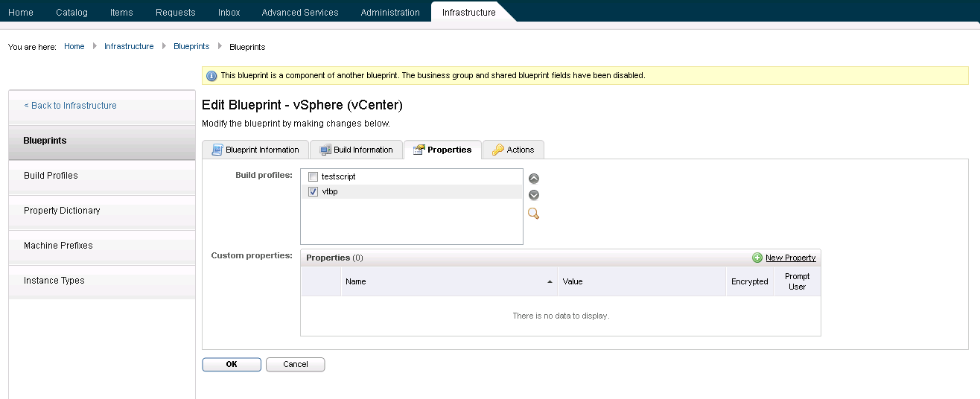The height and width of the screenshot is (399, 980).
Task: Open Machine Prefixes in the sidebar
Action: coord(102,246)
